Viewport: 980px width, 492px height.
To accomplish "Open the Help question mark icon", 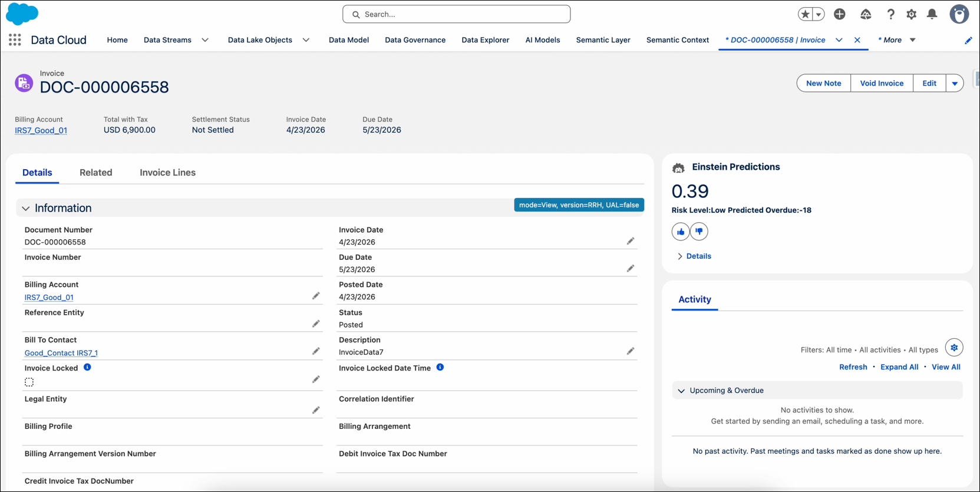I will click(x=890, y=14).
